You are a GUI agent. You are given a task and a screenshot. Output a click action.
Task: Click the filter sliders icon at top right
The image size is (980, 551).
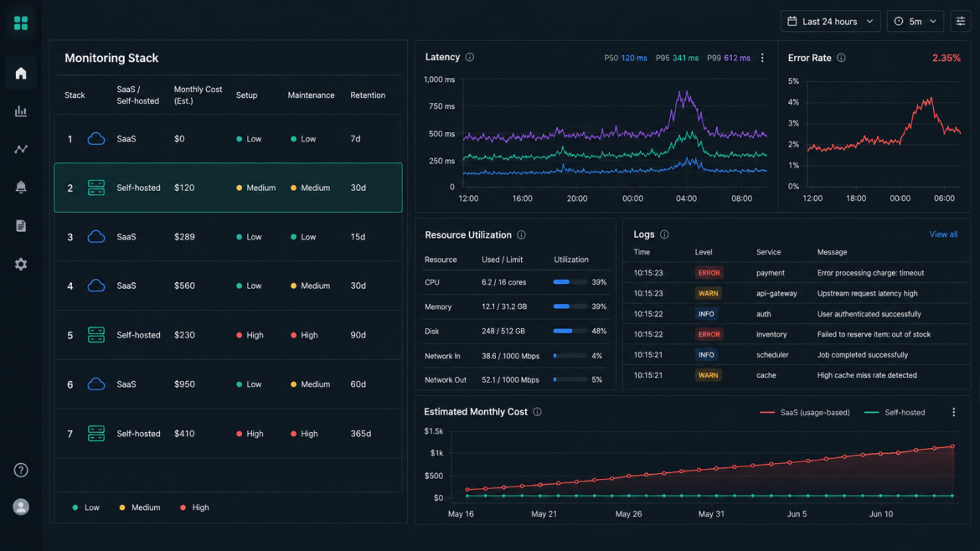pyautogui.click(x=961, y=21)
